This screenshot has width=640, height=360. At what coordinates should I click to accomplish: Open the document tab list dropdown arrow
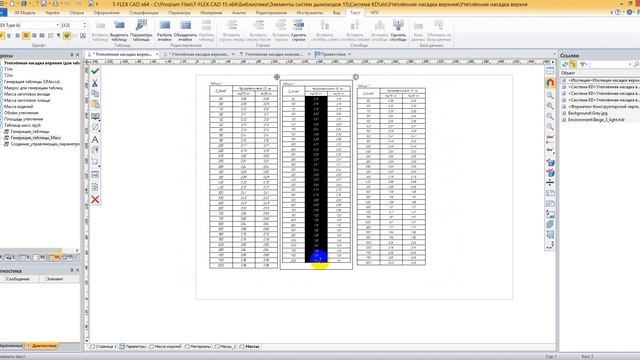tap(554, 54)
